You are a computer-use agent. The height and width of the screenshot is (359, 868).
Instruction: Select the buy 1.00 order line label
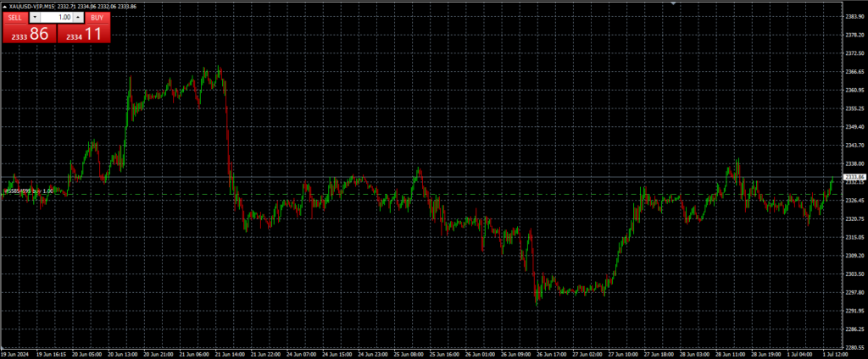tap(29, 191)
